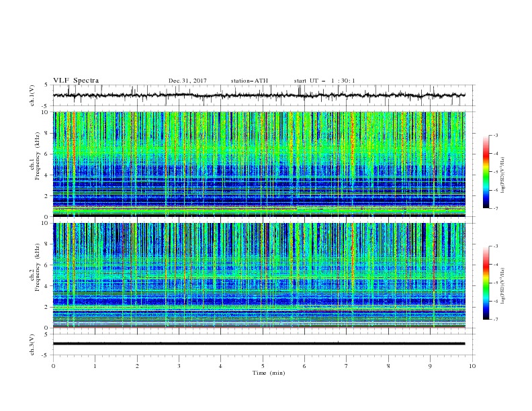Image resolution: width=532 pixels, height=411 pixels.
Task: Click the 'start UT = 1:30:1' text
Action: pyautogui.click(x=324, y=81)
